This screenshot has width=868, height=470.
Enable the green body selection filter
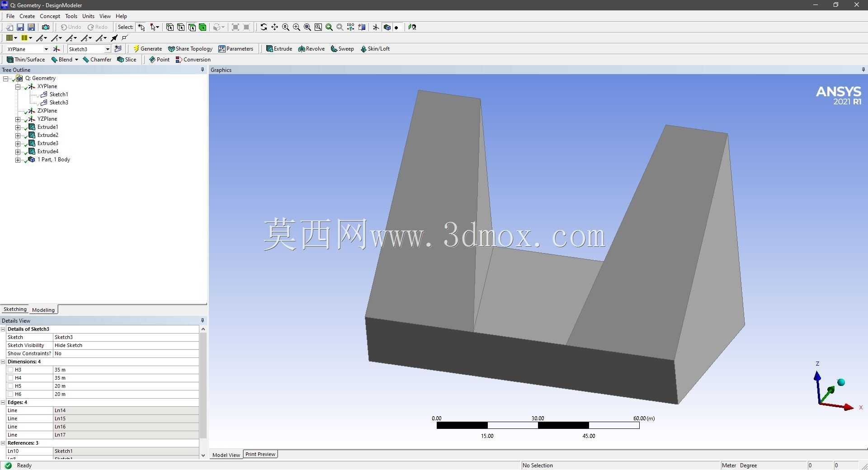click(x=203, y=27)
